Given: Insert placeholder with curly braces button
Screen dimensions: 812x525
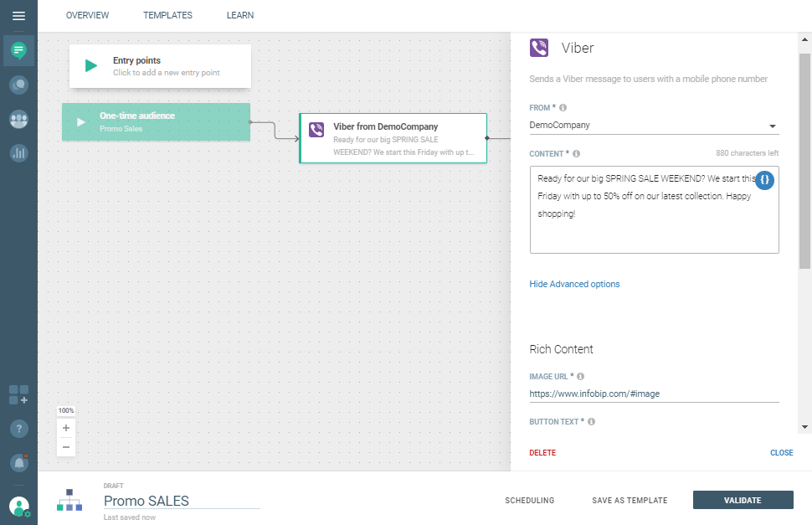Looking at the screenshot, I should (x=764, y=180).
